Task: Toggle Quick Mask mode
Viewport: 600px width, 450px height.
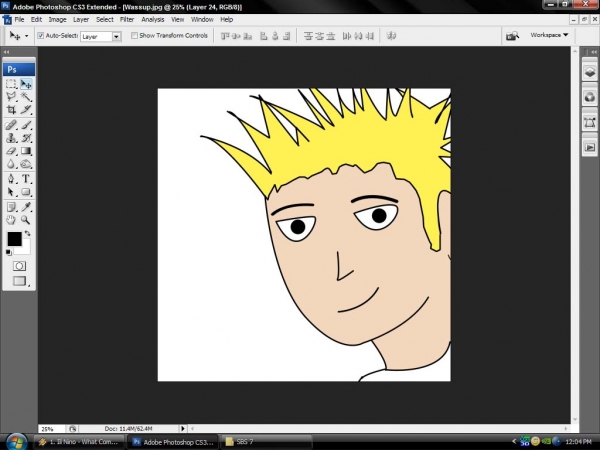Action: tap(19, 266)
